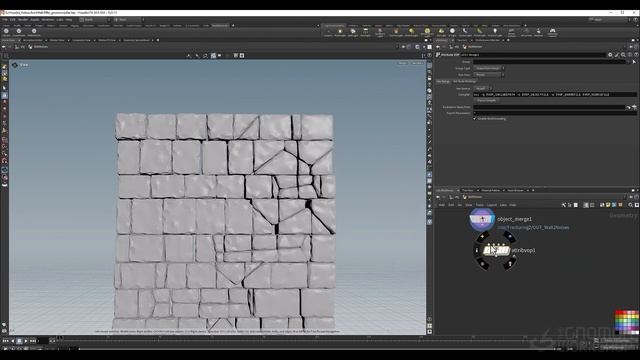
Task: Toggle the upper-right ring flag on attribvop1
Action: tap(509, 236)
